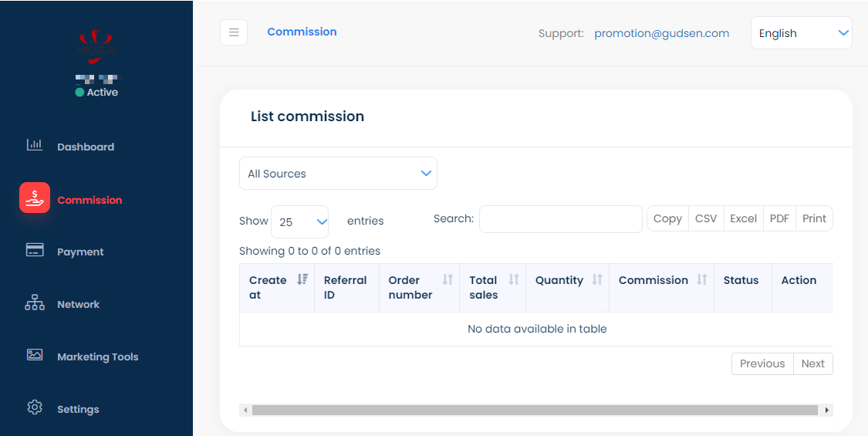Click the red Commission hand-dollar icon
Screen dimensions: 868x436
[x=35, y=198]
